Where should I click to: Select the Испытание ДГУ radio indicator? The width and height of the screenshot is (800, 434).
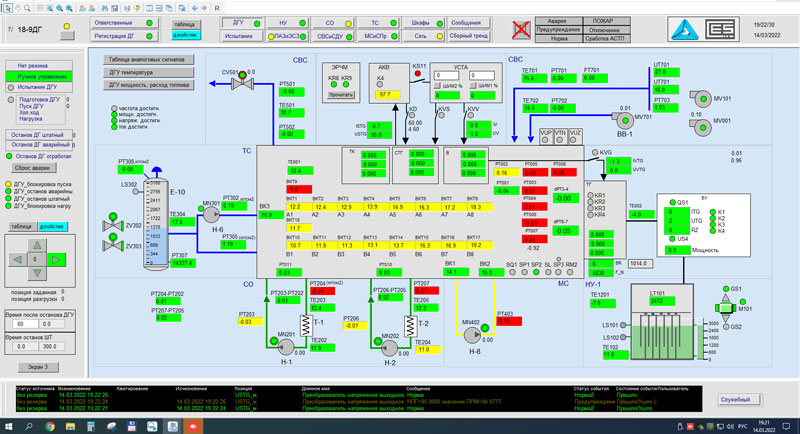(11, 87)
